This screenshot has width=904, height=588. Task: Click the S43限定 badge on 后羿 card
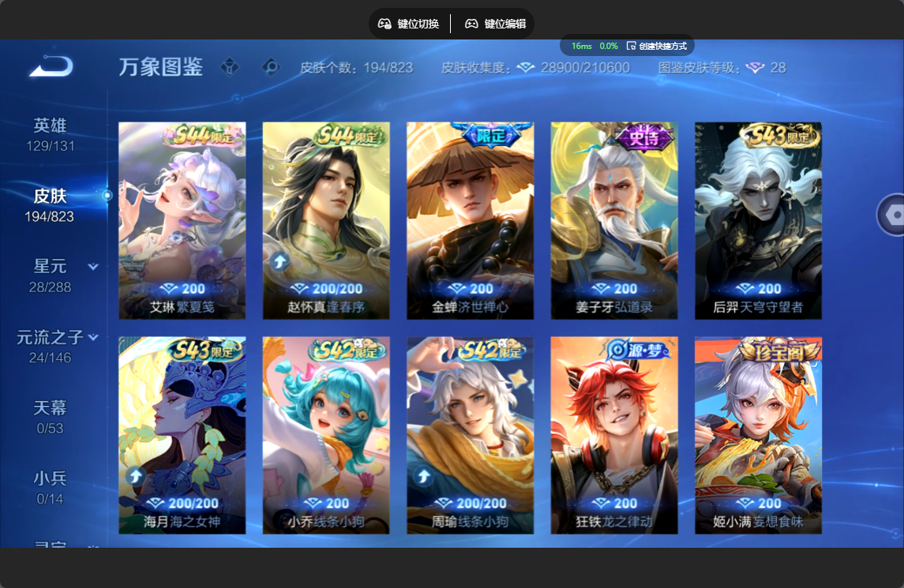779,136
